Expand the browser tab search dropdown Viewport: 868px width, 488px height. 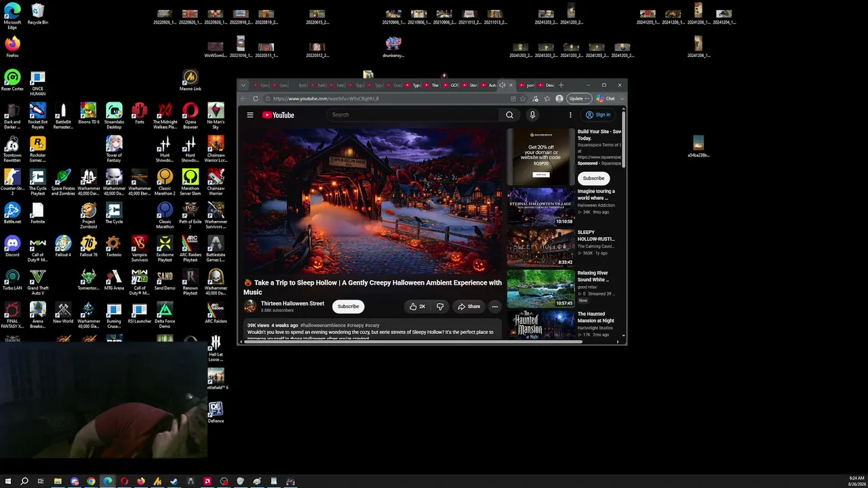tap(243, 85)
